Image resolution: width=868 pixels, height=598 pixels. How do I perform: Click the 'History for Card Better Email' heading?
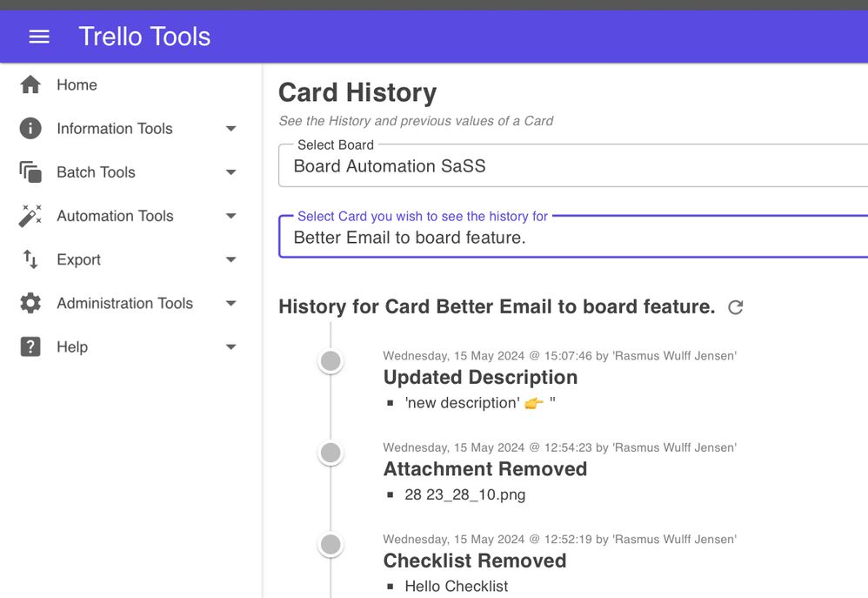tap(497, 306)
